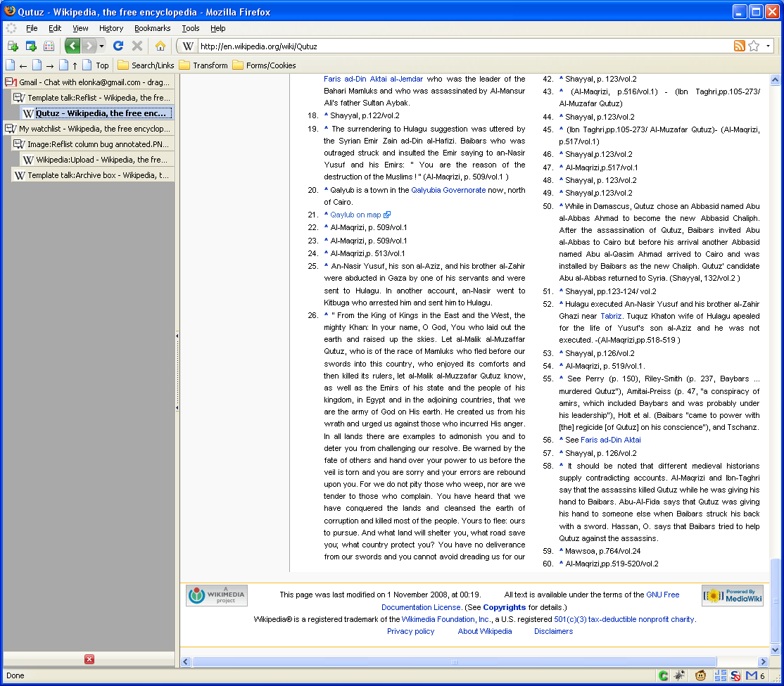Open the Faris ad-Din Aktai al-Jemdar link
This screenshot has height=686, width=784.
(x=373, y=79)
